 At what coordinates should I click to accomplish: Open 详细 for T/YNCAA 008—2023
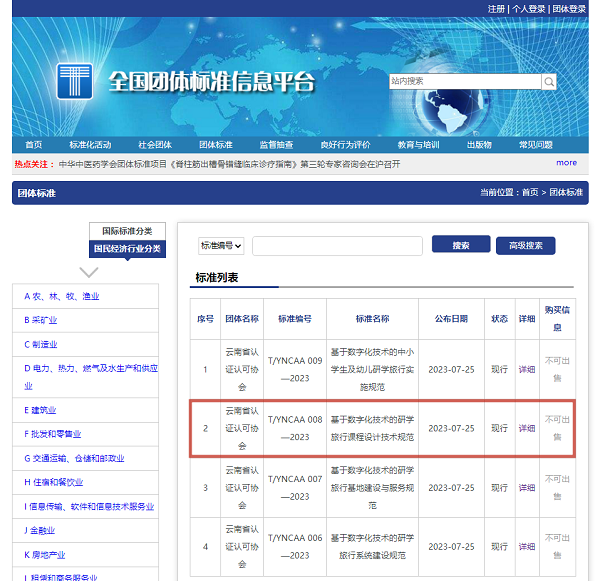[527, 428]
